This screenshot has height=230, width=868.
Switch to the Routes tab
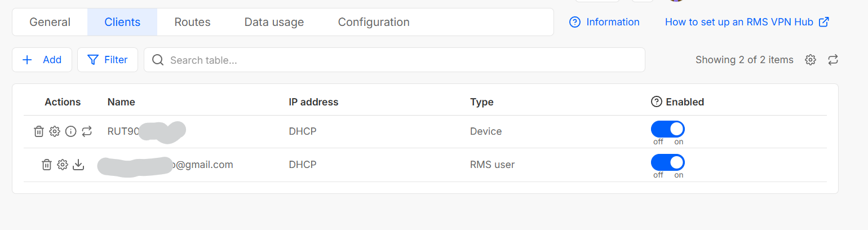click(x=192, y=22)
